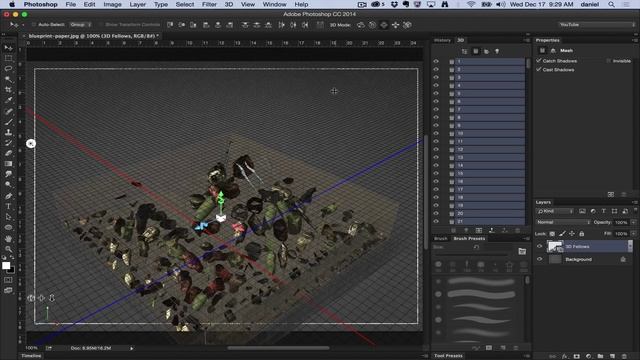Screen dimensions: 640x360
Task: Select the Eyedropper tool
Action: click(8, 100)
